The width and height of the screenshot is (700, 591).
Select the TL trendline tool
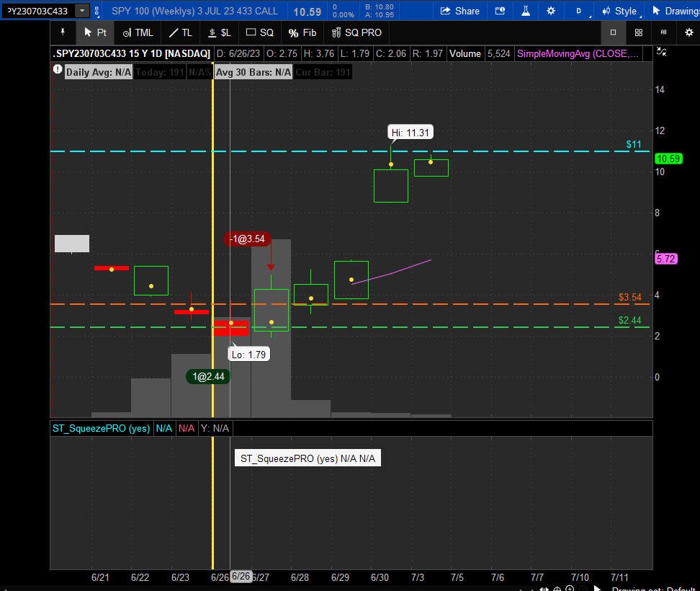click(181, 32)
